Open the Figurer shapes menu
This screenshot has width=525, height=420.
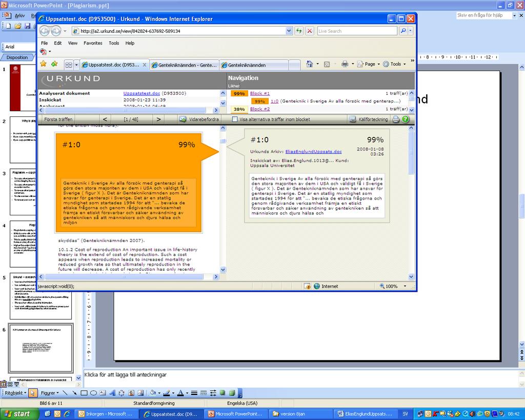click(x=50, y=393)
